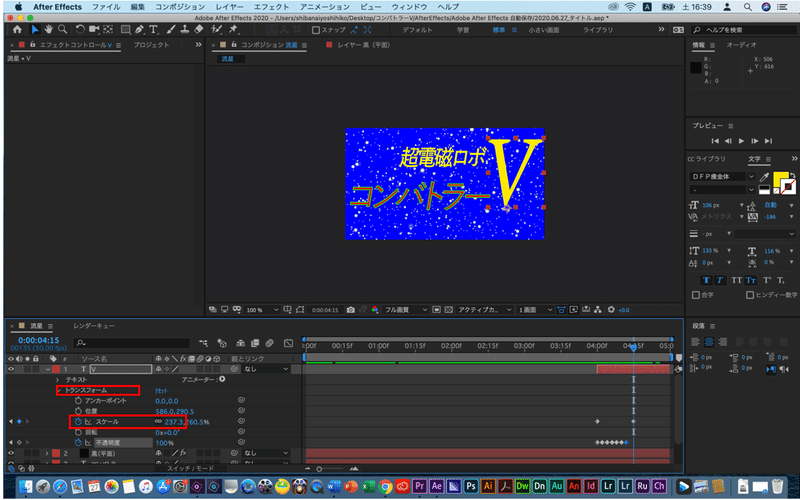Screen dimensions: 800x500
Task: Click the stroke color swatch with red slash
Action: pyautogui.click(x=789, y=187)
